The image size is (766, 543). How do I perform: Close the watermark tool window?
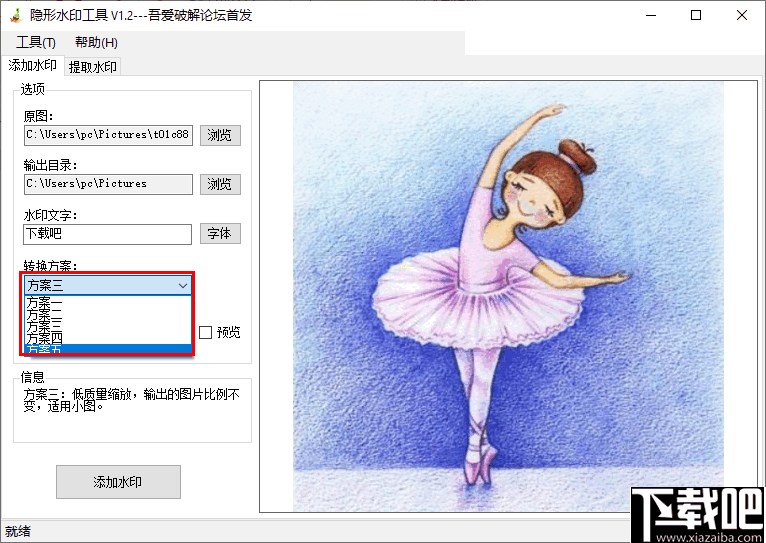742,16
